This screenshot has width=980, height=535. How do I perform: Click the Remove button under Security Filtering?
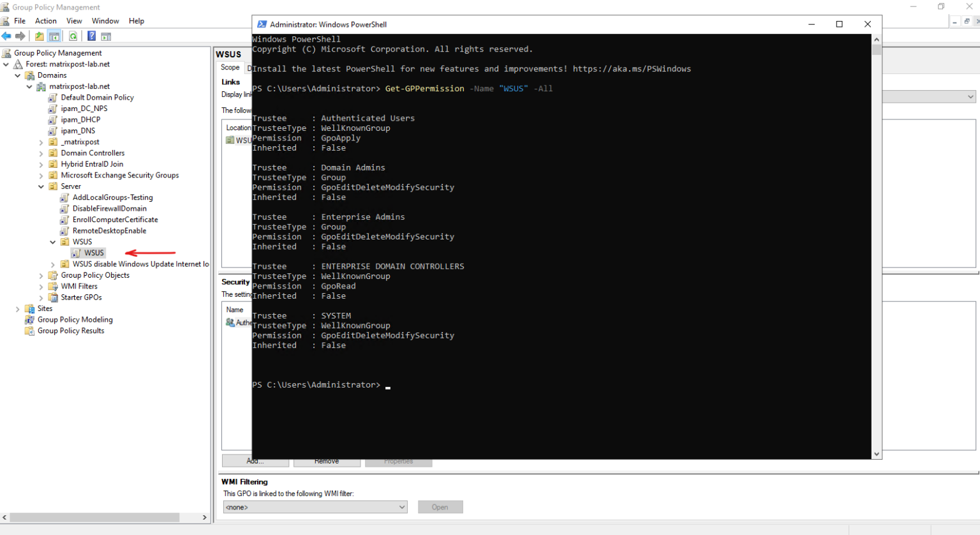(327, 462)
